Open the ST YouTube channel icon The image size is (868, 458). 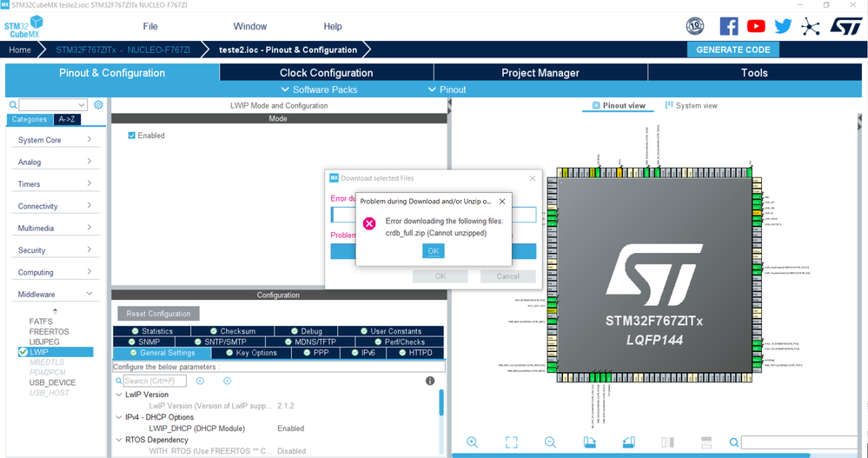[x=756, y=26]
